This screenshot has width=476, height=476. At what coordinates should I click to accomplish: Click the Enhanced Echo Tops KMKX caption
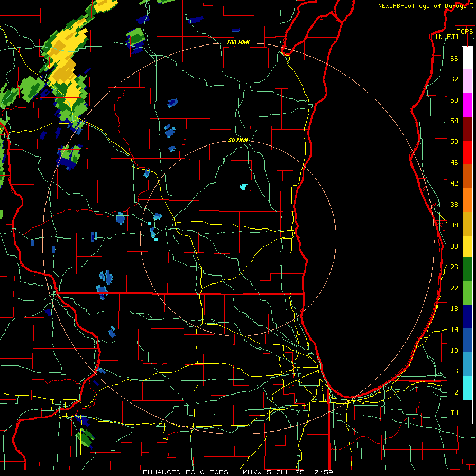point(237,472)
